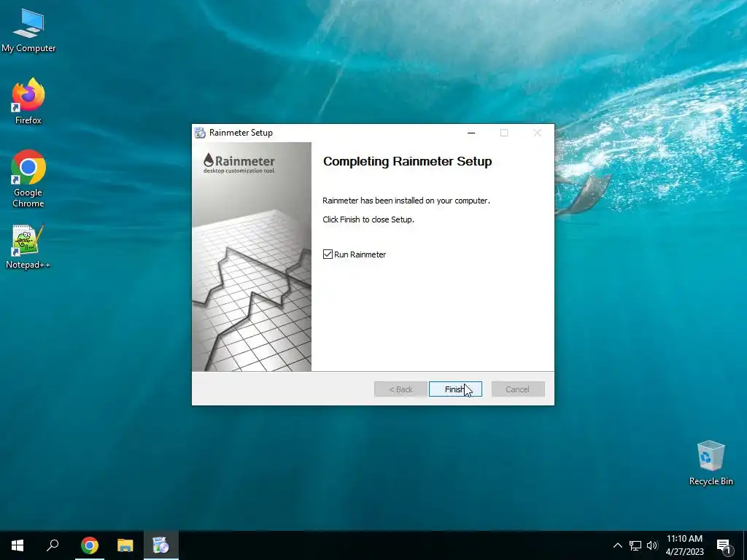This screenshot has height=560, width=747.
Task: Open the volume speaker tray icon
Action: (652, 545)
